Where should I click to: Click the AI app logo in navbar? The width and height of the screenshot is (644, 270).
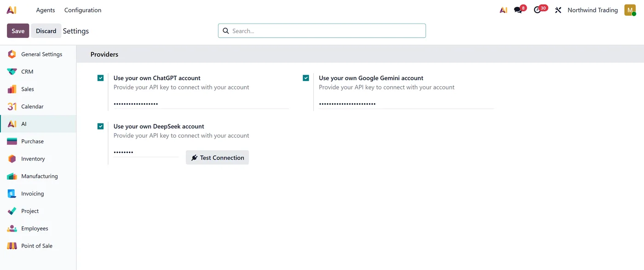click(x=11, y=10)
